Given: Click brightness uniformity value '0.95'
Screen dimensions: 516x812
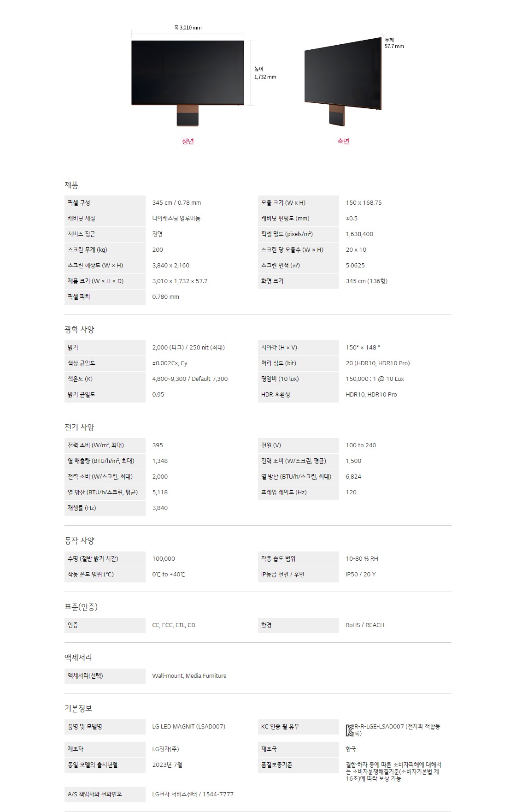Looking at the screenshot, I should (158, 395).
